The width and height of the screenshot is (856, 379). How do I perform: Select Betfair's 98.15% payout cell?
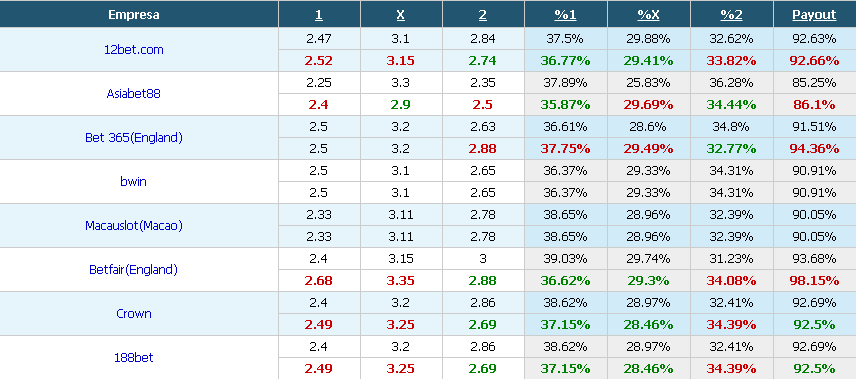815,281
